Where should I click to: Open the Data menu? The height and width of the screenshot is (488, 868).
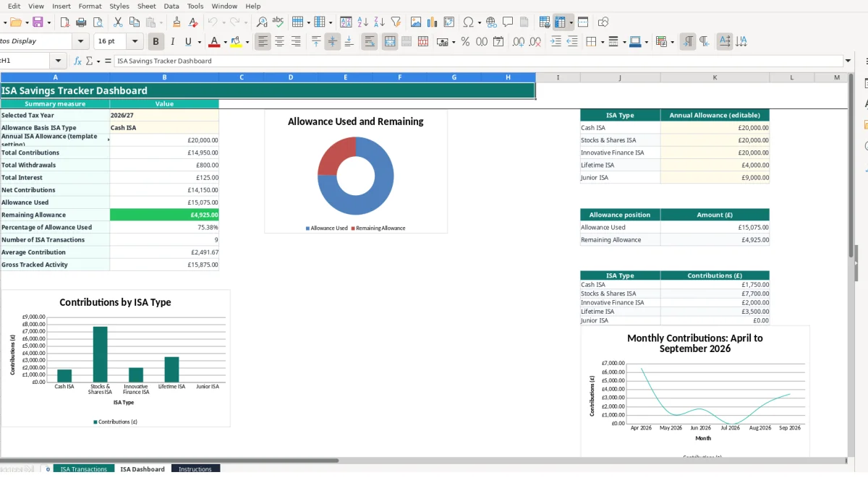point(171,6)
